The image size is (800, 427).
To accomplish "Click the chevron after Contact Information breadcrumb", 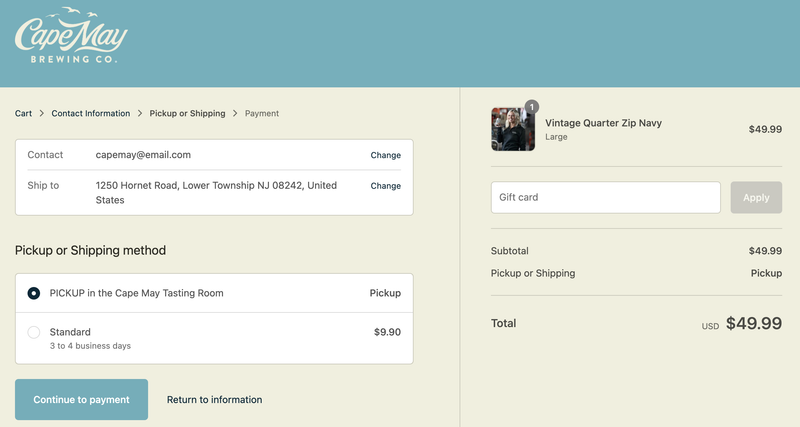I will [x=140, y=113].
